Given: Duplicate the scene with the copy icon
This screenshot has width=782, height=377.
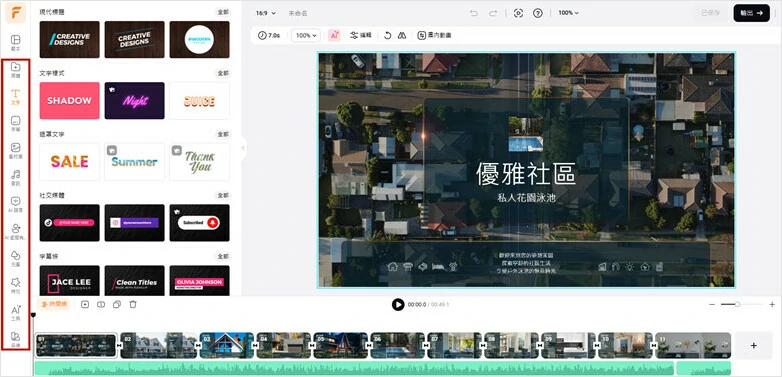Looking at the screenshot, I should pyautogui.click(x=117, y=304).
